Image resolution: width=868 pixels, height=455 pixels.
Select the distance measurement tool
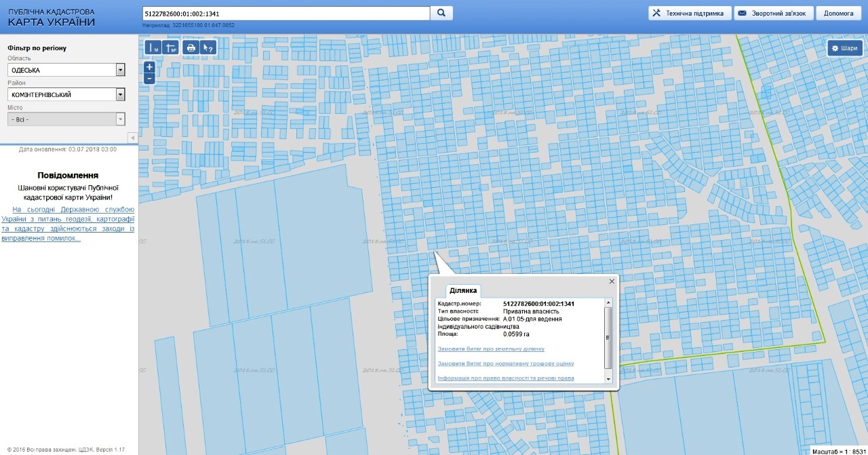(153, 47)
